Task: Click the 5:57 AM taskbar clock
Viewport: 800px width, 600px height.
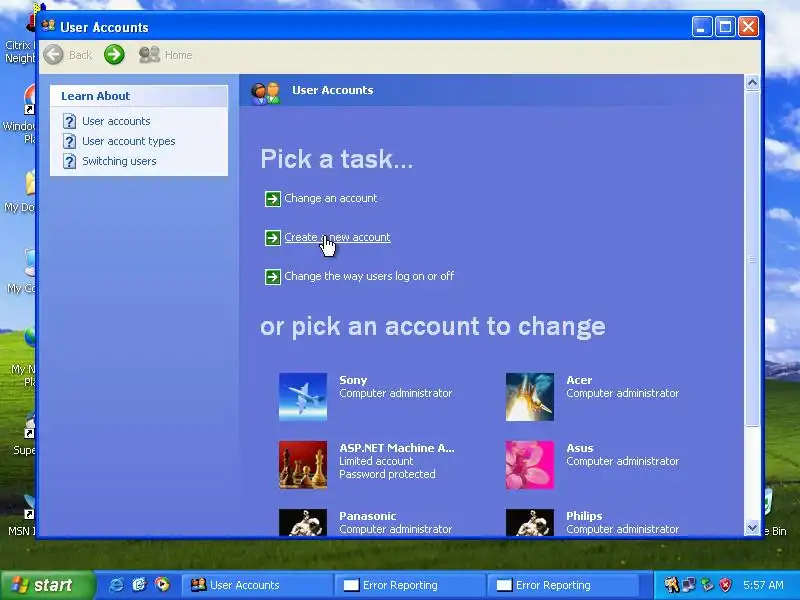Action: (763, 585)
